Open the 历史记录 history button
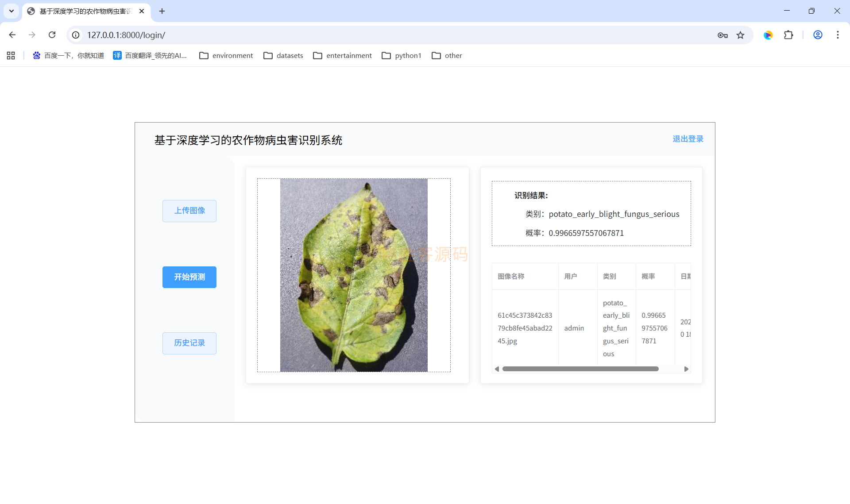Viewport: 850px width, 504px height. tap(189, 343)
